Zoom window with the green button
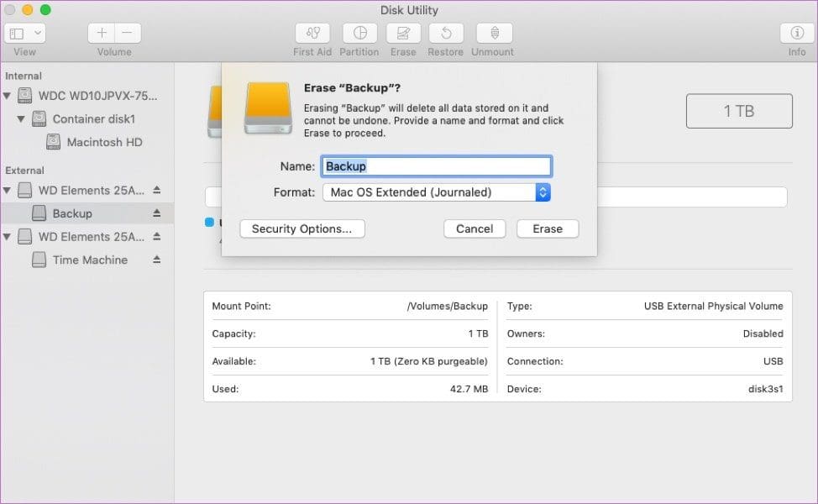This screenshot has width=818, height=504. [45, 9]
